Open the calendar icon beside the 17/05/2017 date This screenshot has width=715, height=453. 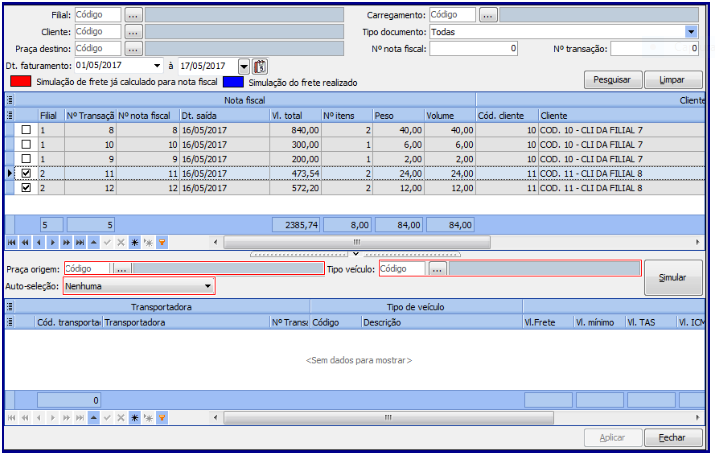click(260, 66)
